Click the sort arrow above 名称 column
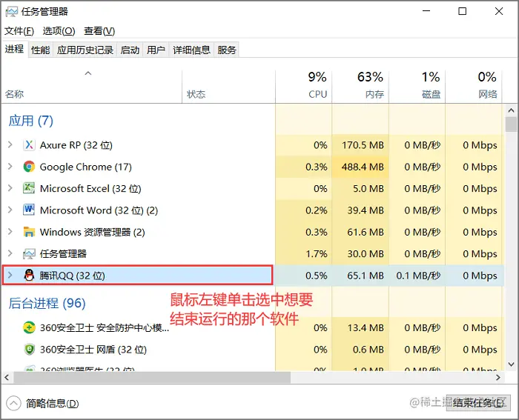 pyautogui.click(x=88, y=73)
